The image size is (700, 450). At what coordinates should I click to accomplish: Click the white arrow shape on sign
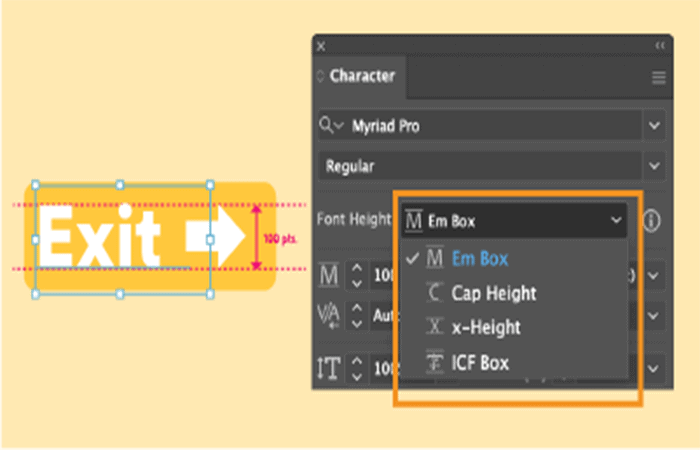click(x=215, y=236)
